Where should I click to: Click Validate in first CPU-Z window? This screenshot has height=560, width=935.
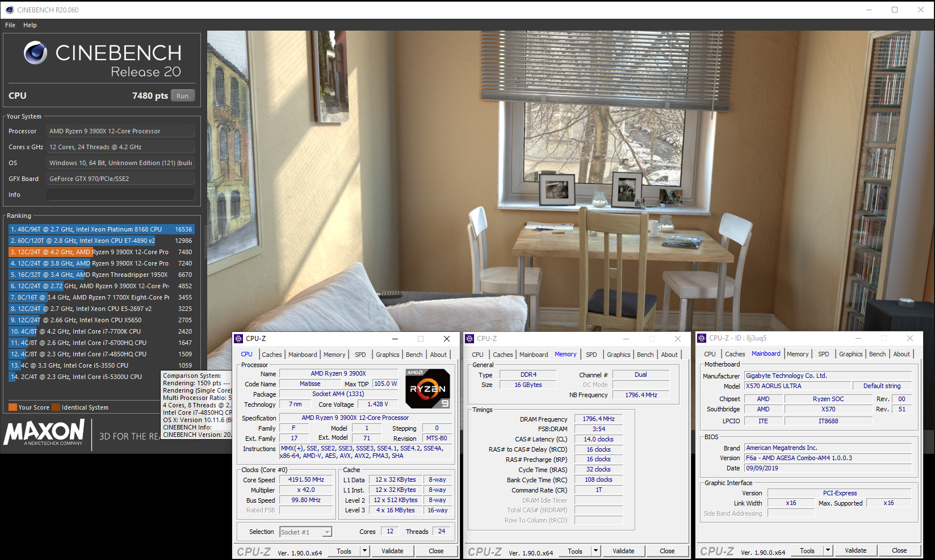pyautogui.click(x=392, y=551)
